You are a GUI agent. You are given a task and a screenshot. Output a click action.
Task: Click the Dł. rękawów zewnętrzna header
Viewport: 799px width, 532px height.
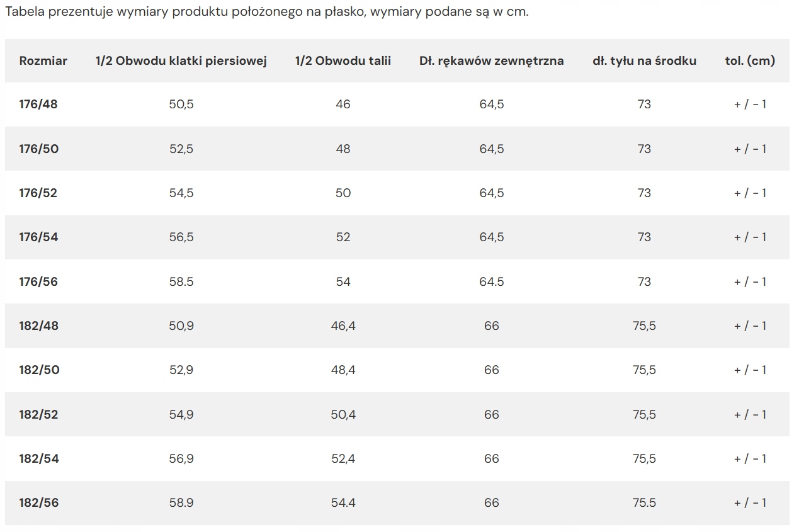click(492, 61)
